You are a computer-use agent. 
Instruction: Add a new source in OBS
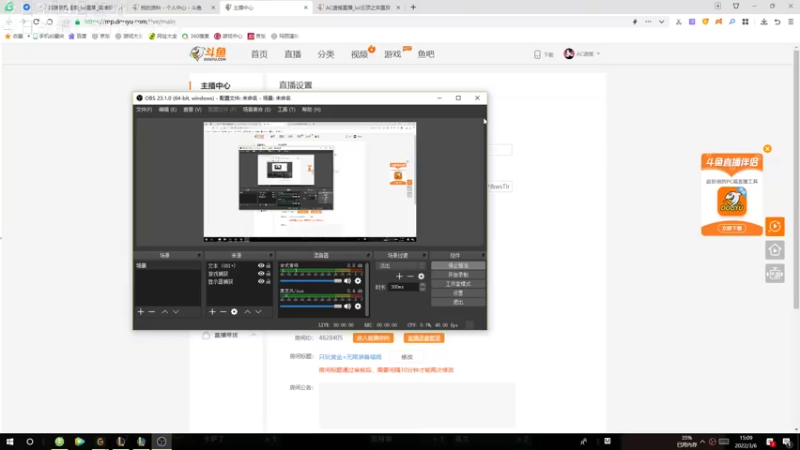(x=212, y=312)
